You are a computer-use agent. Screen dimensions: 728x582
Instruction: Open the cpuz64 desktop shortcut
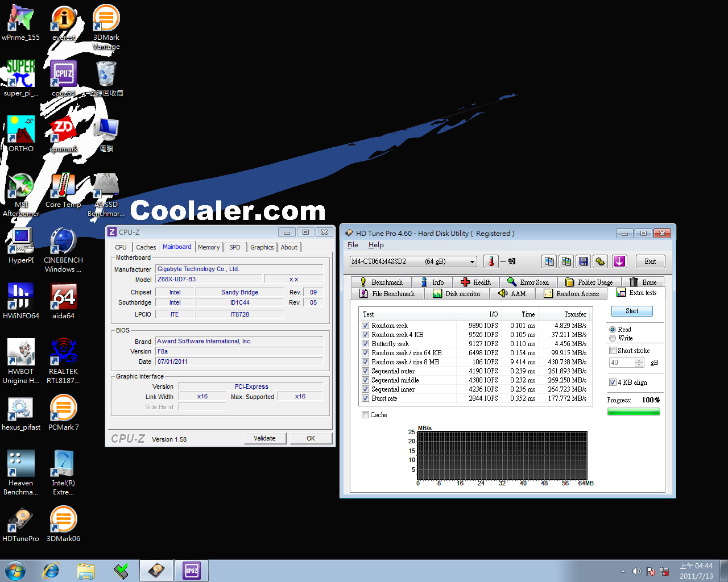click(64, 78)
